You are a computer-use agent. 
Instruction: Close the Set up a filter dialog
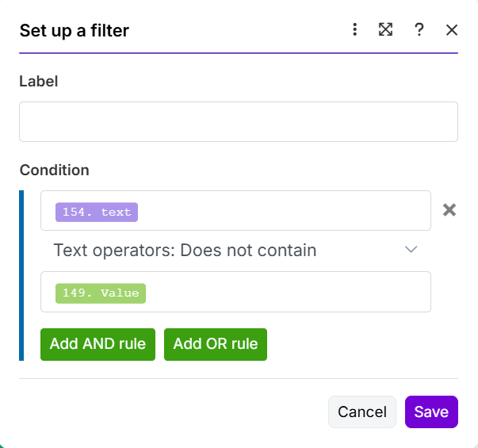452,30
